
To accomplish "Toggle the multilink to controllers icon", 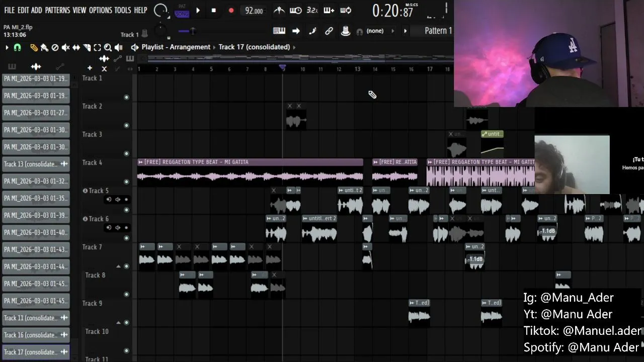I will tap(346, 31).
